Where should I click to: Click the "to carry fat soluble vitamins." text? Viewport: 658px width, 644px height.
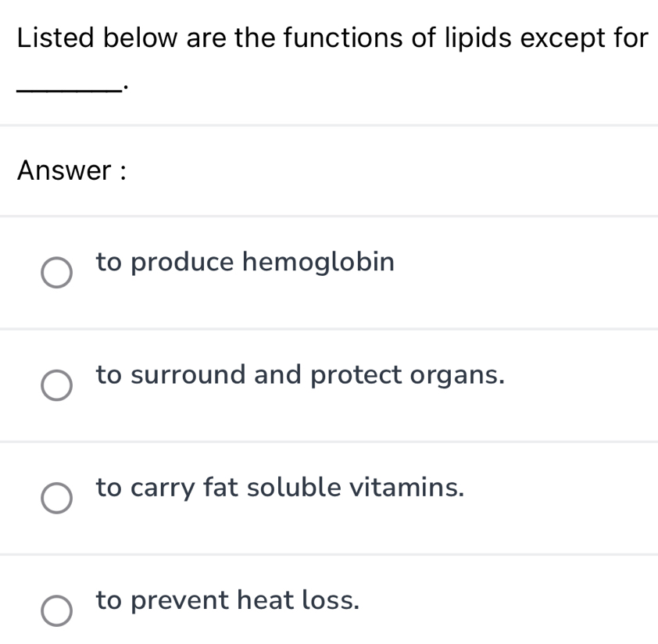click(x=281, y=488)
